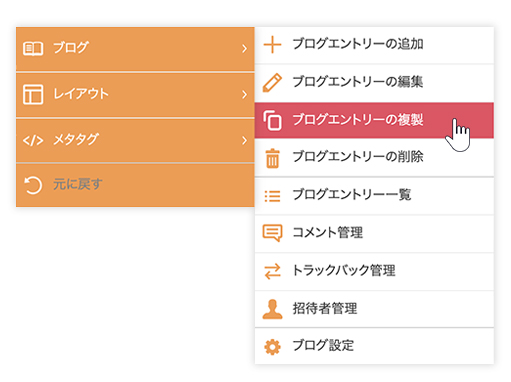This screenshot has width=511, height=382.
Task: Select ブログエントリーの削除 menu item
Action: (374, 157)
